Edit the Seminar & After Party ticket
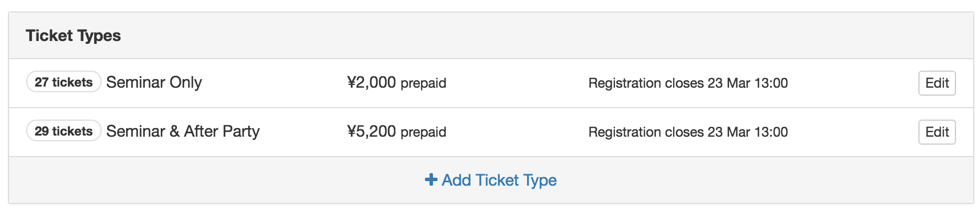The width and height of the screenshot is (980, 213). [937, 132]
